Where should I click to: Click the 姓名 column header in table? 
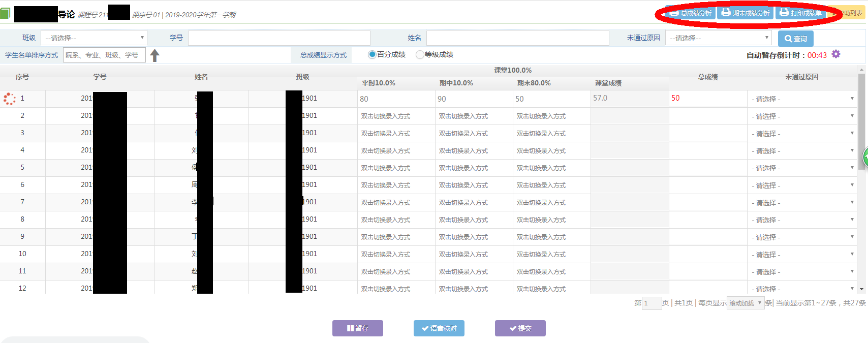click(201, 77)
